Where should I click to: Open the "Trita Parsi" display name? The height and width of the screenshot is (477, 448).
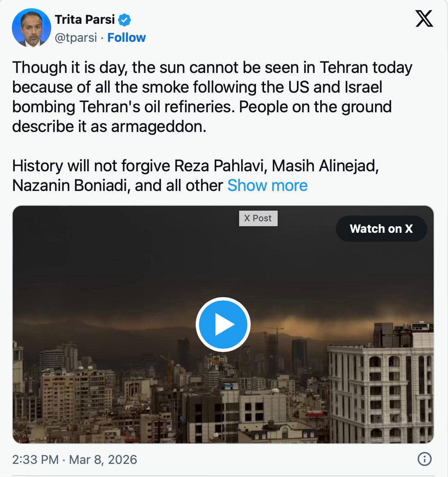click(85, 19)
